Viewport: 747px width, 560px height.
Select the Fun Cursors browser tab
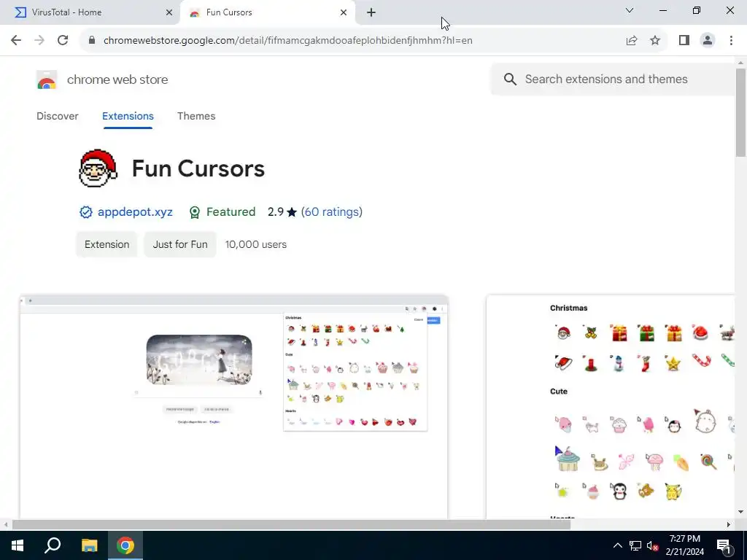pos(267,12)
